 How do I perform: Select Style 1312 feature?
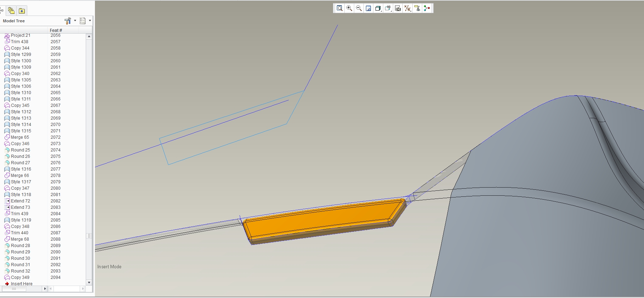click(21, 112)
